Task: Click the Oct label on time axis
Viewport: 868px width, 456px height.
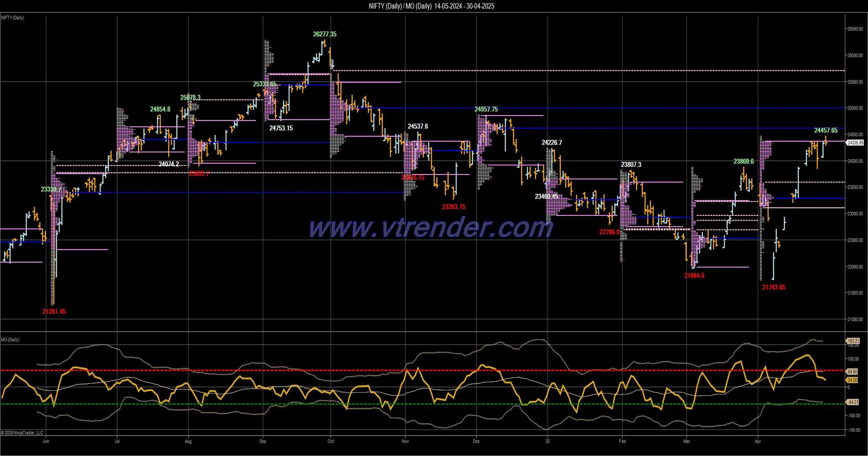Action: point(331,441)
